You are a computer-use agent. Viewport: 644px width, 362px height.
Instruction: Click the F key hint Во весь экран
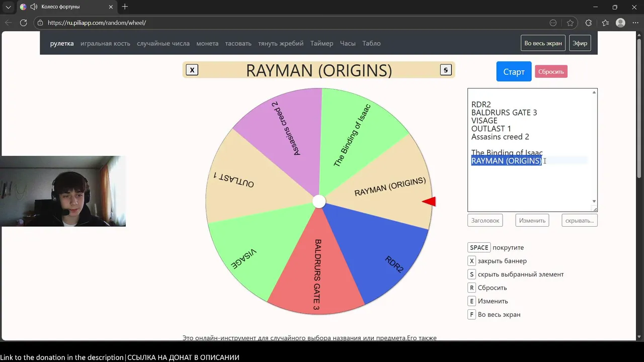tap(471, 314)
